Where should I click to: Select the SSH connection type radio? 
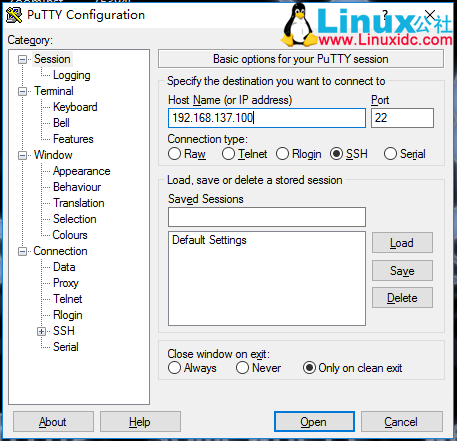[336, 154]
